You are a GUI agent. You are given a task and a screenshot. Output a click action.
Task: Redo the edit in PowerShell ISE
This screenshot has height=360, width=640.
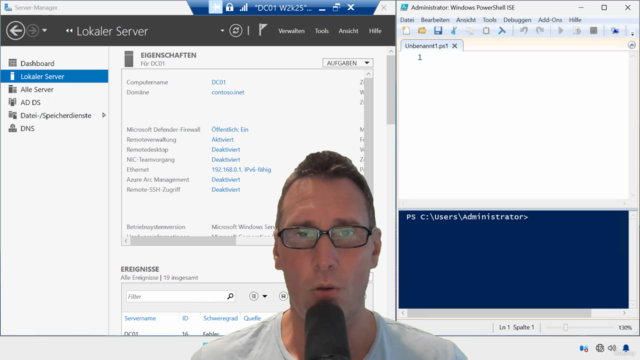540,31
